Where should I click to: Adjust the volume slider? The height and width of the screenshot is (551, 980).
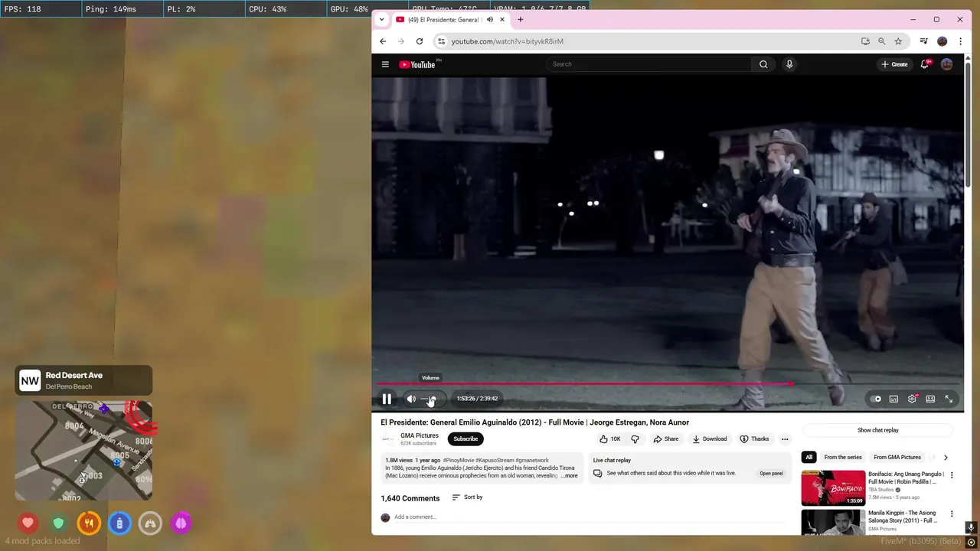pyautogui.click(x=430, y=399)
